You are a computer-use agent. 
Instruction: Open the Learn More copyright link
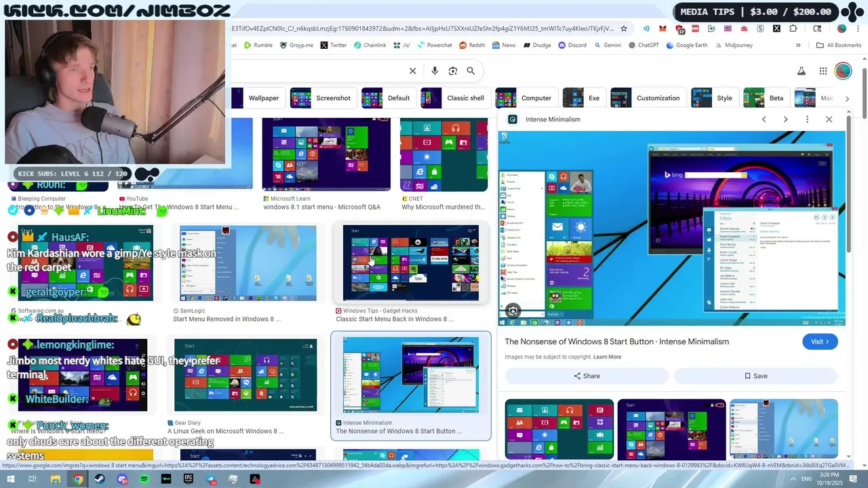607,357
